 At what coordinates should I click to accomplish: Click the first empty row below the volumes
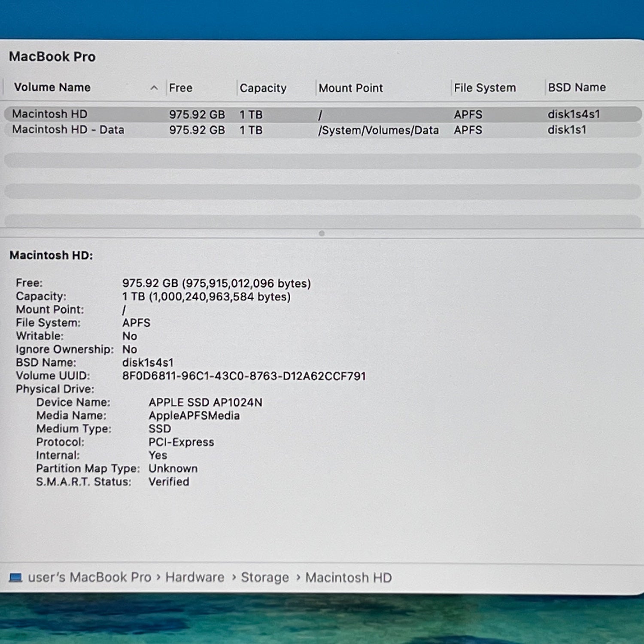(x=322, y=161)
